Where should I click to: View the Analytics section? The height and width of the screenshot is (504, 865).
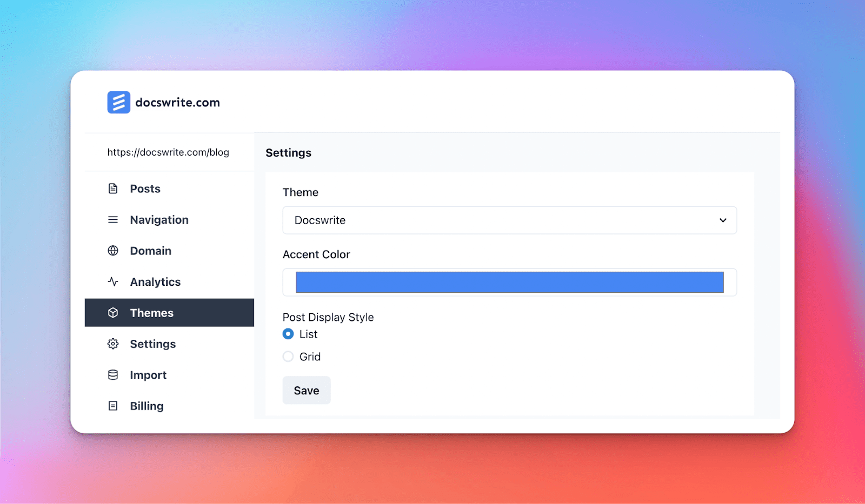point(169,281)
